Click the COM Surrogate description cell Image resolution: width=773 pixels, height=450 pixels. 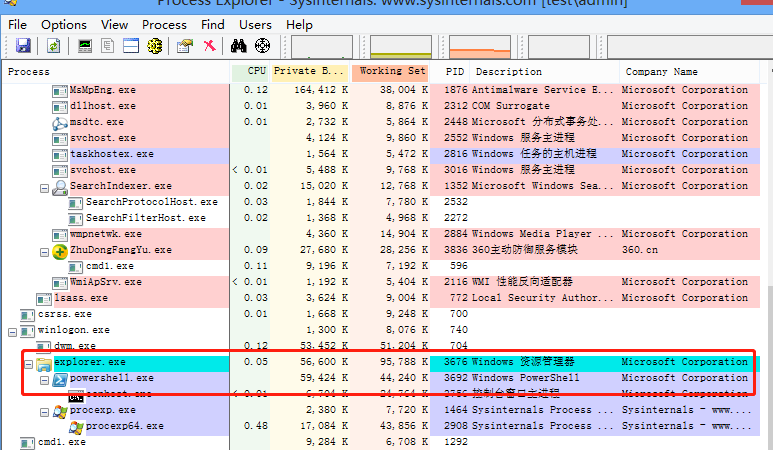click(510, 106)
